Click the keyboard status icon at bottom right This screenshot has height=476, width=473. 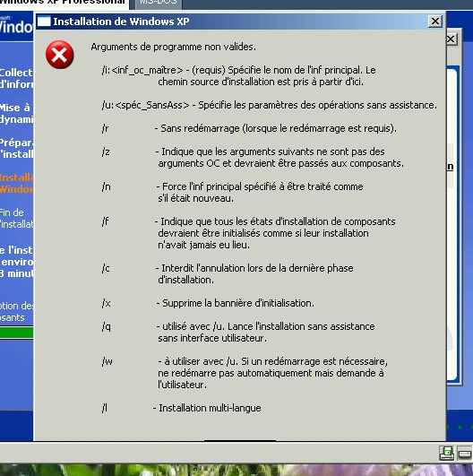pos(465,454)
